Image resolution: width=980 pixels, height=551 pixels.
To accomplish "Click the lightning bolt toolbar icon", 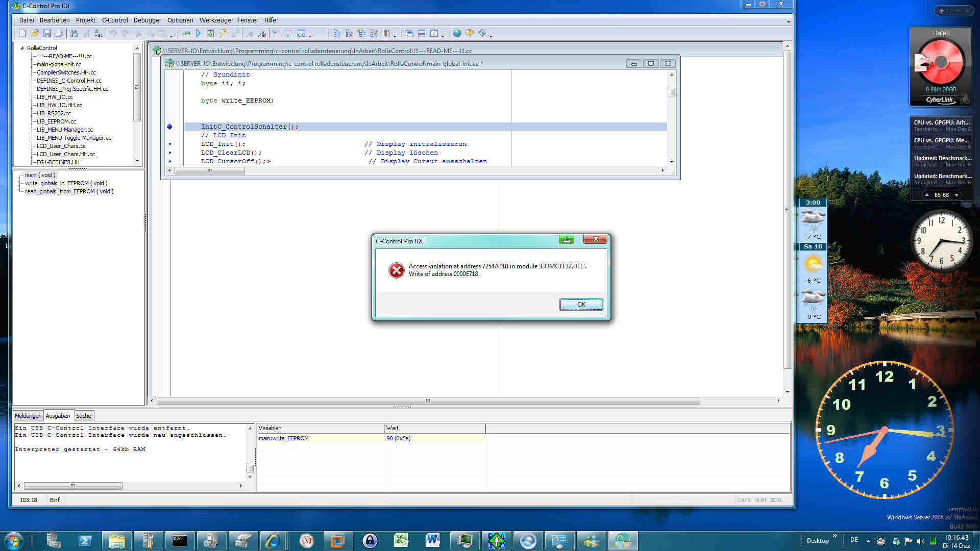I will click(223, 34).
